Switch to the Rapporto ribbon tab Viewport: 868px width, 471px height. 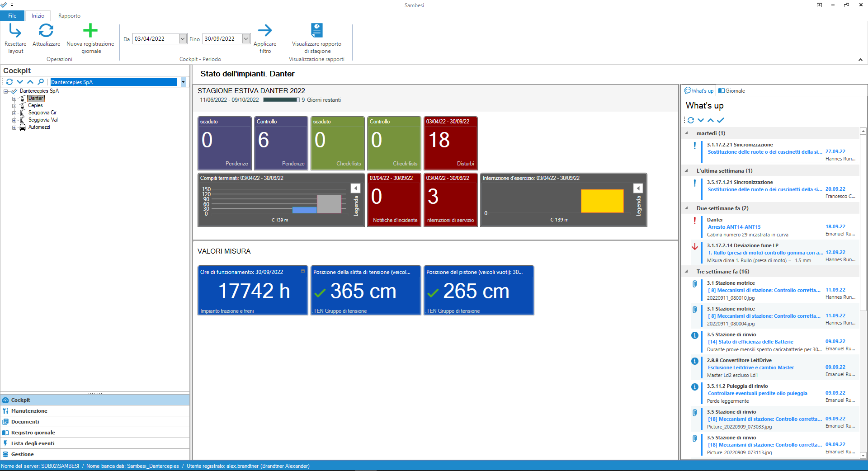[69, 16]
